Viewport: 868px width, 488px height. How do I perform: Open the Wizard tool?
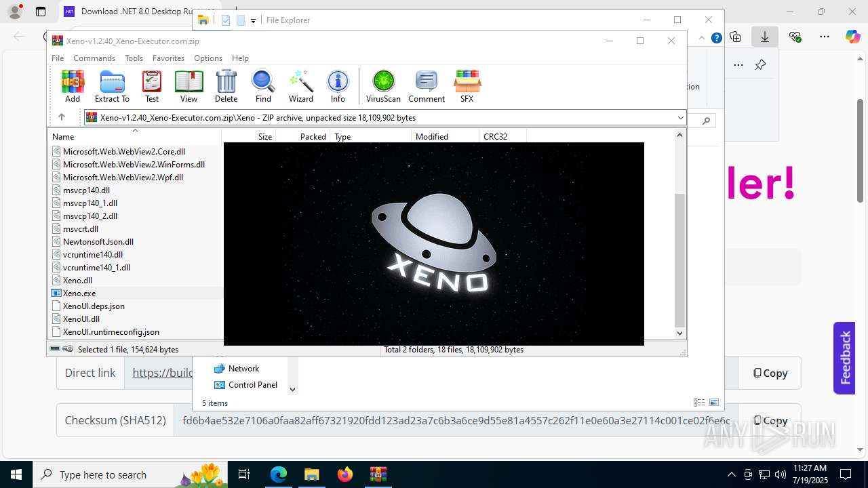[301, 86]
